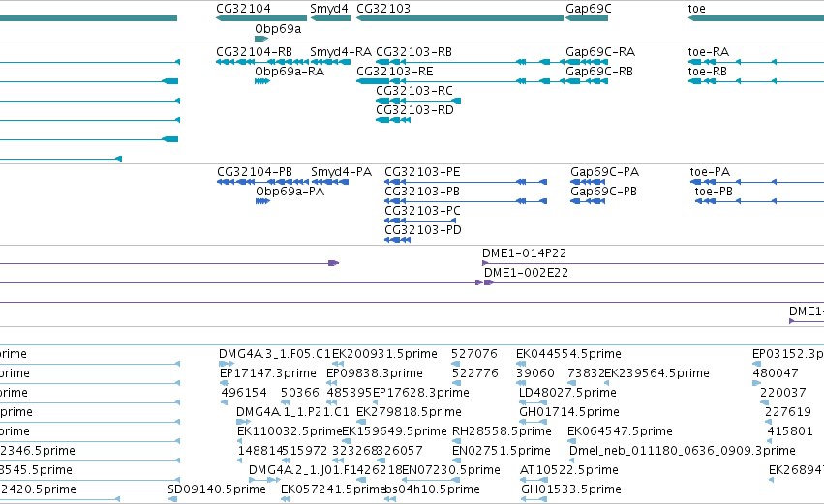This screenshot has height=504, width=824.
Task: Click protein label CG32103-PB
Action: click(422, 192)
